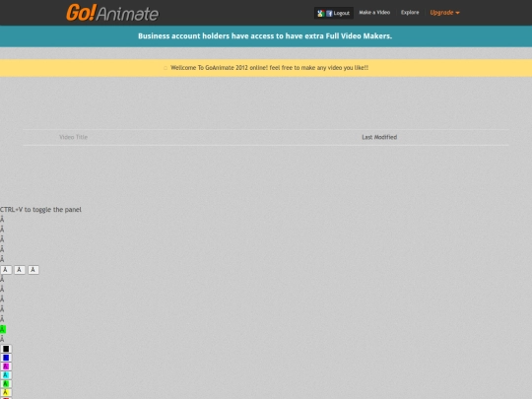Choose the black color swatch
This screenshot has height=399, width=532.
point(6,349)
